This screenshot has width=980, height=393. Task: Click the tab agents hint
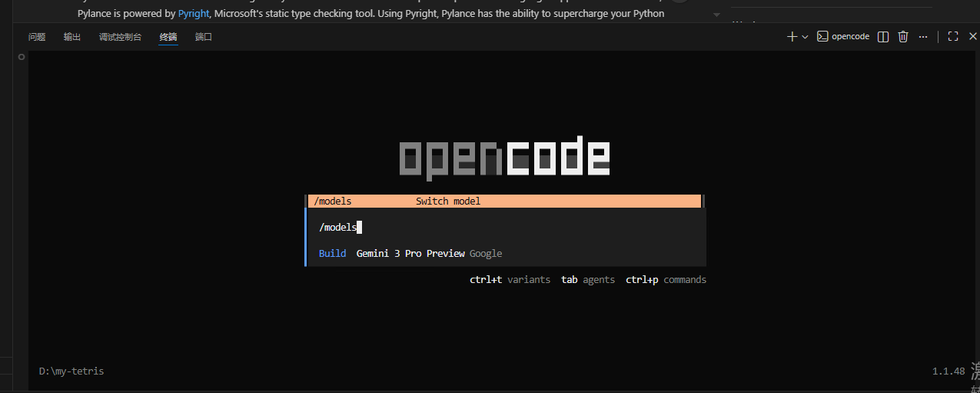[x=588, y=280]
